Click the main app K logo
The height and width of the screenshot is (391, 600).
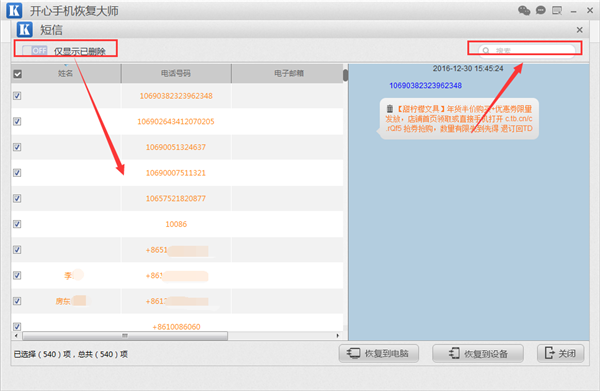pyautogui.click(x=14, y=10)
